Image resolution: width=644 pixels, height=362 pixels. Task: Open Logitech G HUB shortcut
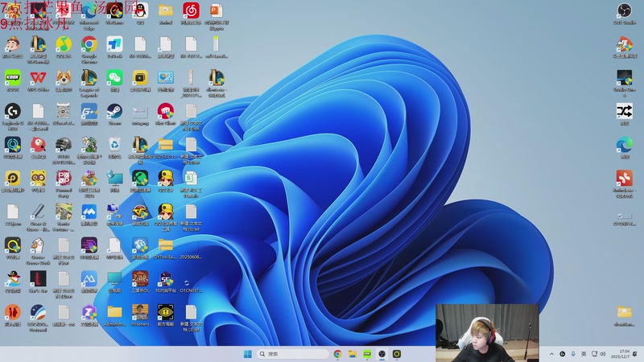[x=13, y=112]
